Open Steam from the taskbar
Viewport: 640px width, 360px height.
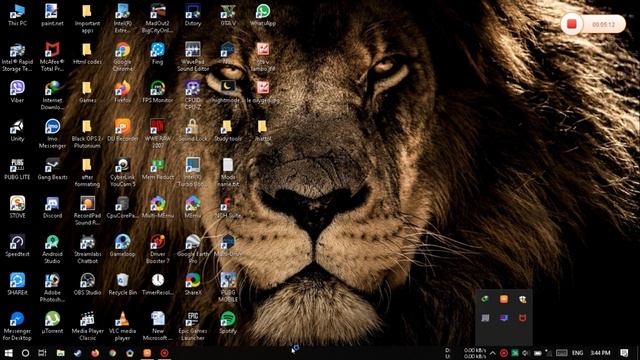[78, 353]
